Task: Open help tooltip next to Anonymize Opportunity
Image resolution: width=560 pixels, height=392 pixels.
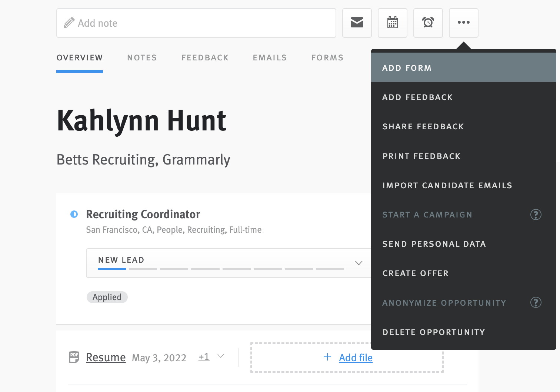Action: 536,303
